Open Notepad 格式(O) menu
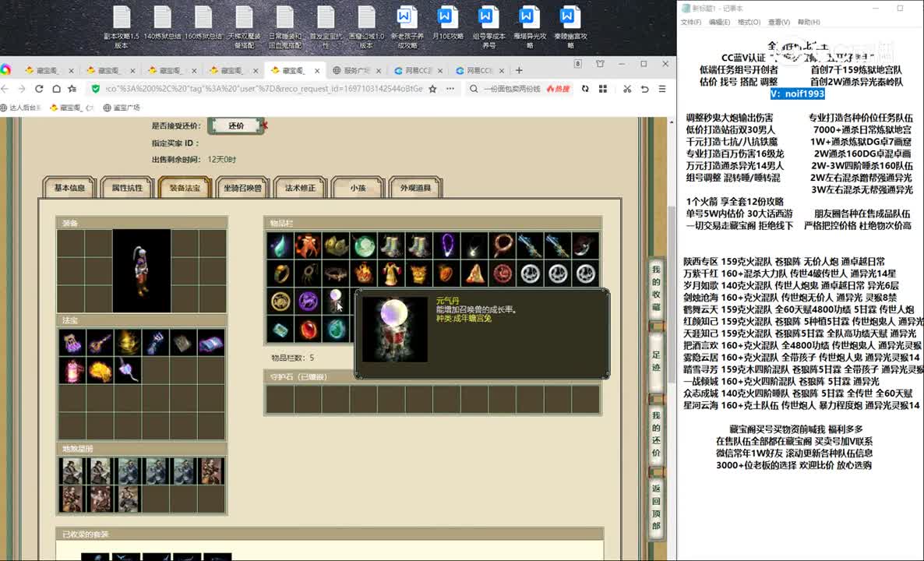 (x=749, y=22)
